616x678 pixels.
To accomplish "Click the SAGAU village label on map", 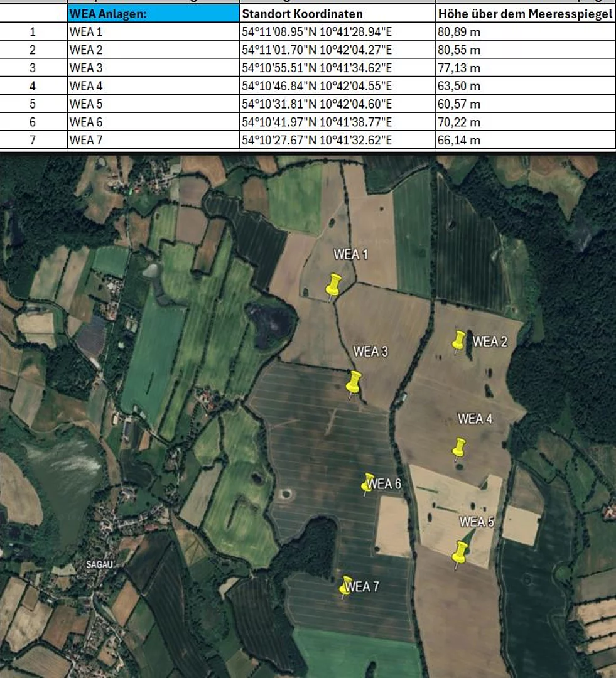I will click(99, 564).
